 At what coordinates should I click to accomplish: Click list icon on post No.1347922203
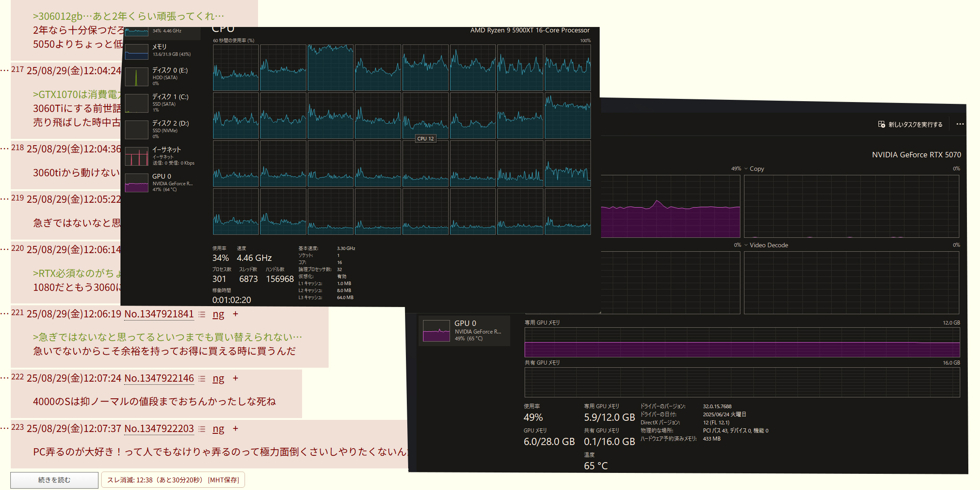point(202,429)
